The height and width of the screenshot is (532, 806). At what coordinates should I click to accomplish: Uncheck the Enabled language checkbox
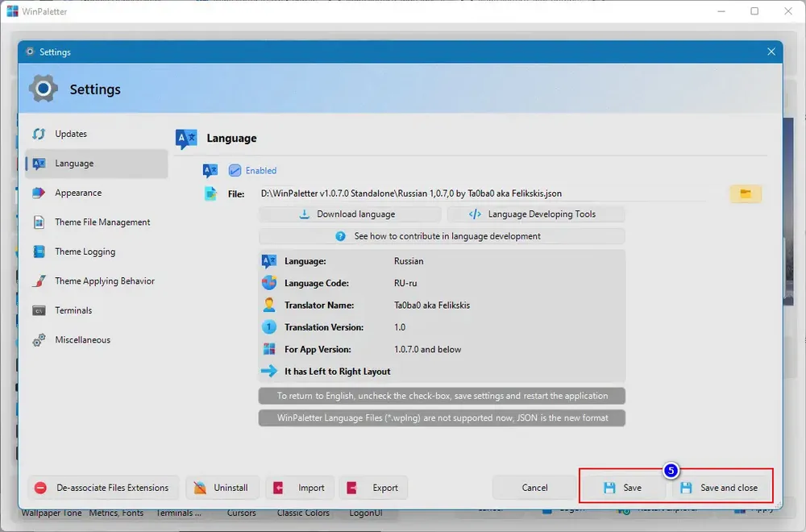click(235, 171)
